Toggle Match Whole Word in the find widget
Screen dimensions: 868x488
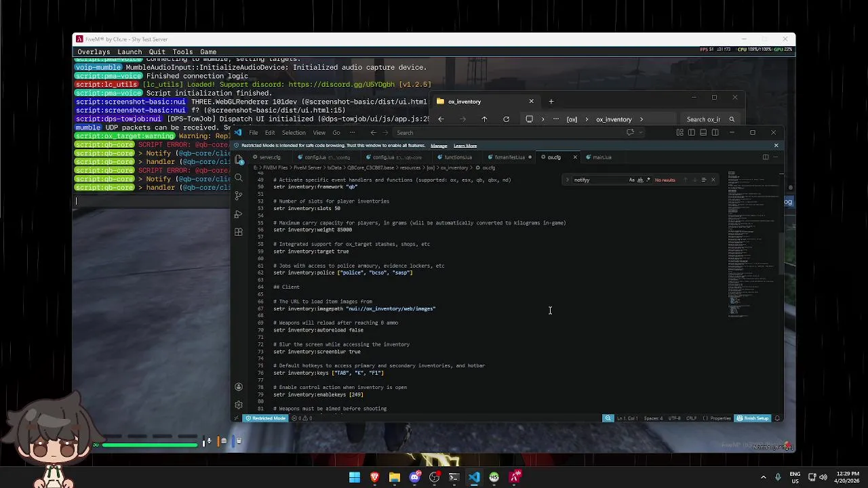point(640,180)
